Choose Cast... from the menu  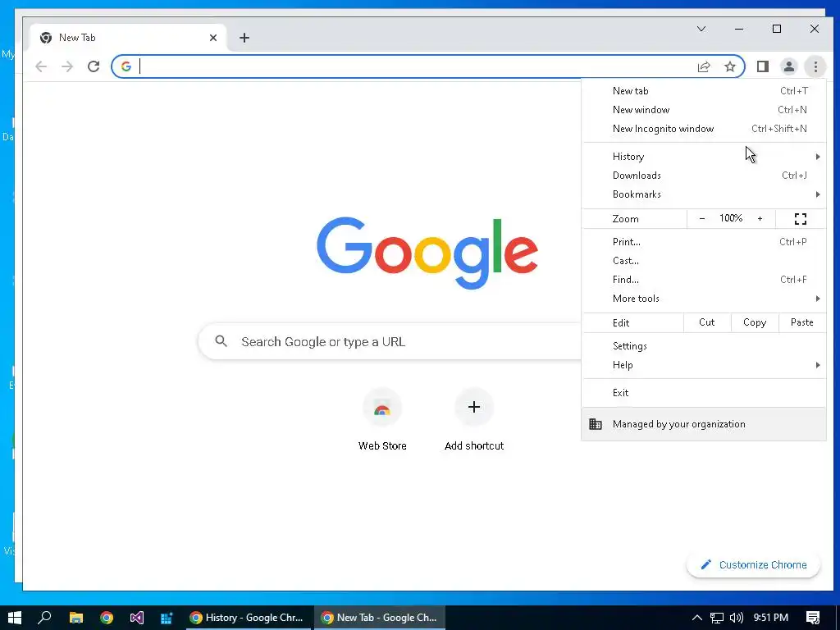pos(704,260)
